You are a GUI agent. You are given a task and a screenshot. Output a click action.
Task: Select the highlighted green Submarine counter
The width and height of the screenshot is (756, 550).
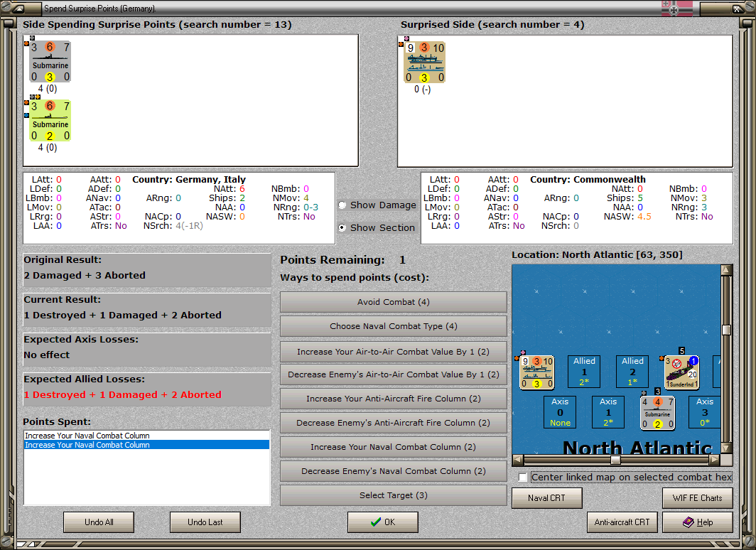pos(50,121)
